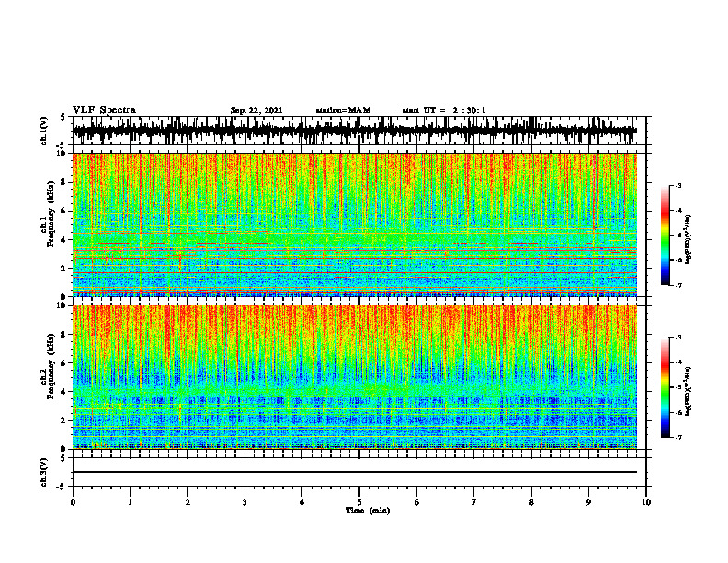Image resolution: width=728 pixels, height=563 pixels.
Task: Click the "ch.3(V)" axis label
Action: click(x=44, y=472)
